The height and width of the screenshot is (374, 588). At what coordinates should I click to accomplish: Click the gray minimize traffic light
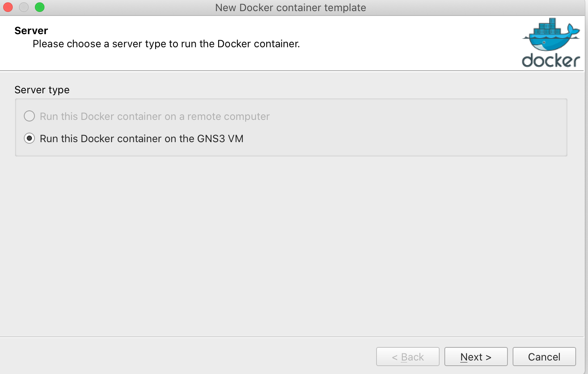(x=23, y=7)
